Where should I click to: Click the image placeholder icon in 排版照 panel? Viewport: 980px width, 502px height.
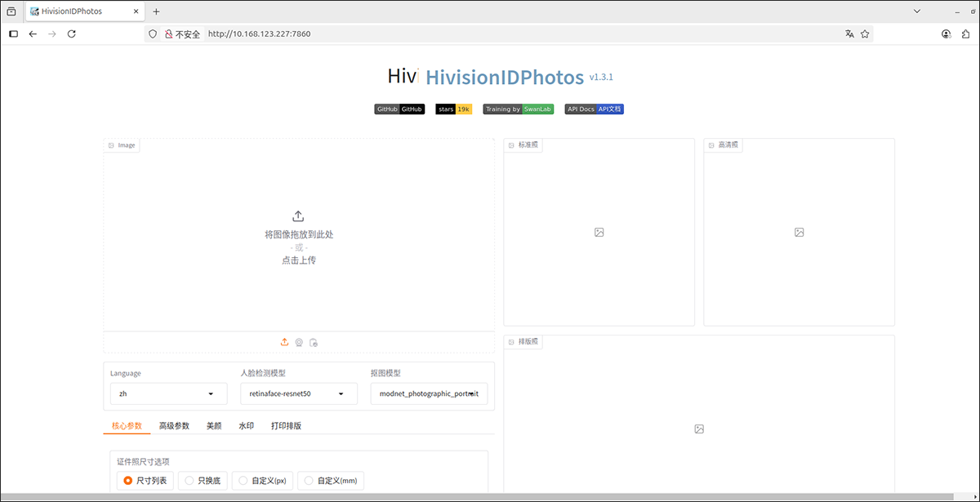point(699,429)
